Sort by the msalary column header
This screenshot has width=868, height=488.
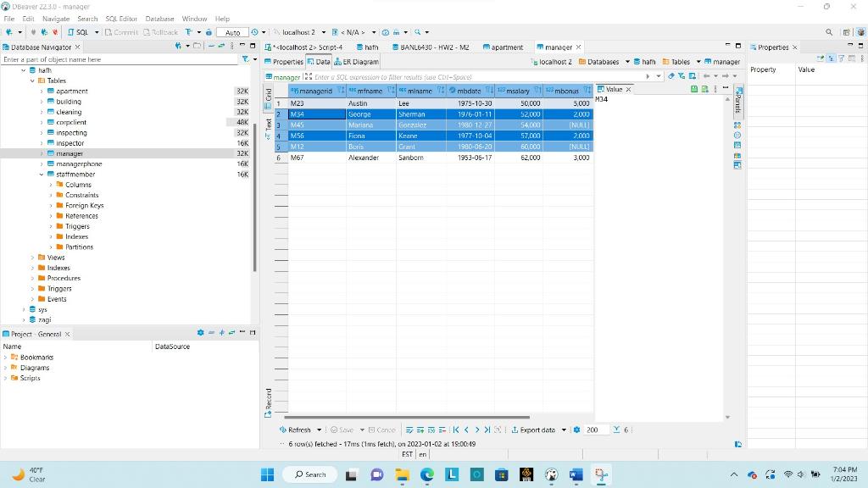(x=518, y=91)
